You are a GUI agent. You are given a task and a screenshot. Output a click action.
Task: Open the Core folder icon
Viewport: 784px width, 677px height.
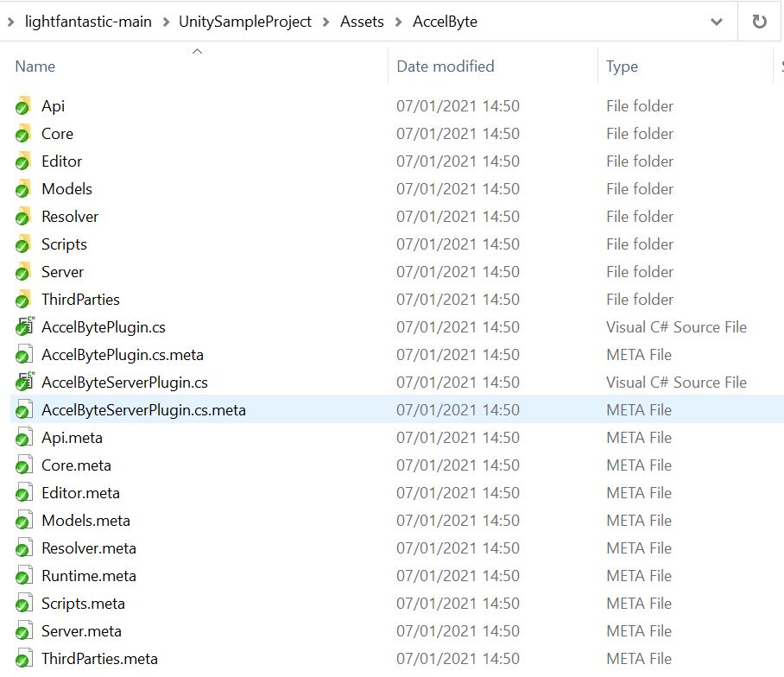[23, 134]
